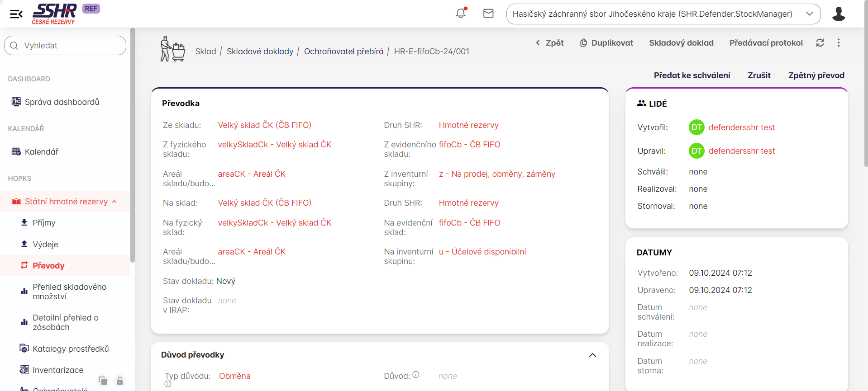Click the info icon next to Důvod

(x=416, y=375)
